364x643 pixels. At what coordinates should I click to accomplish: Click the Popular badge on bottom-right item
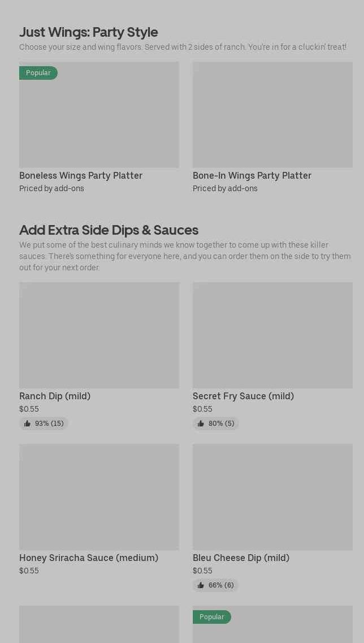(212, 617)
